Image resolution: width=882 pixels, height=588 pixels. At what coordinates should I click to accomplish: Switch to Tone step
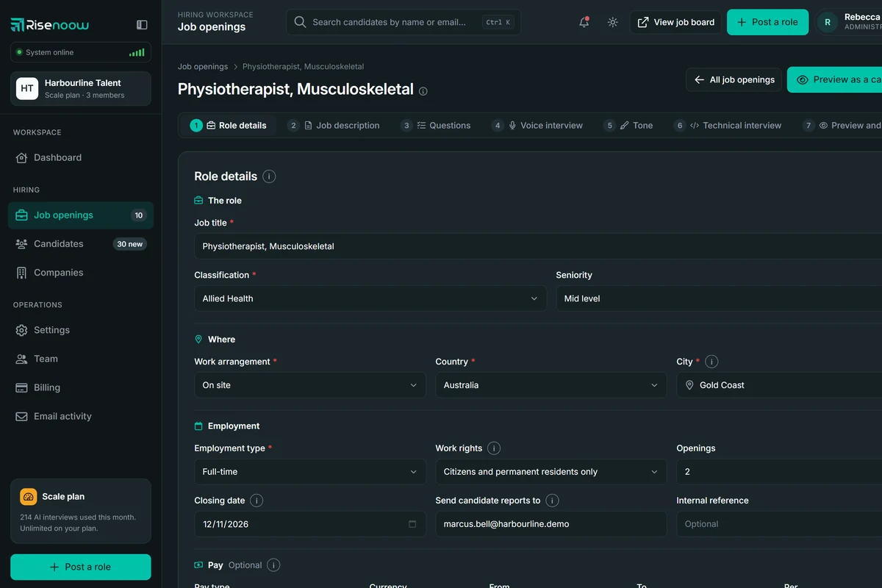628,126
